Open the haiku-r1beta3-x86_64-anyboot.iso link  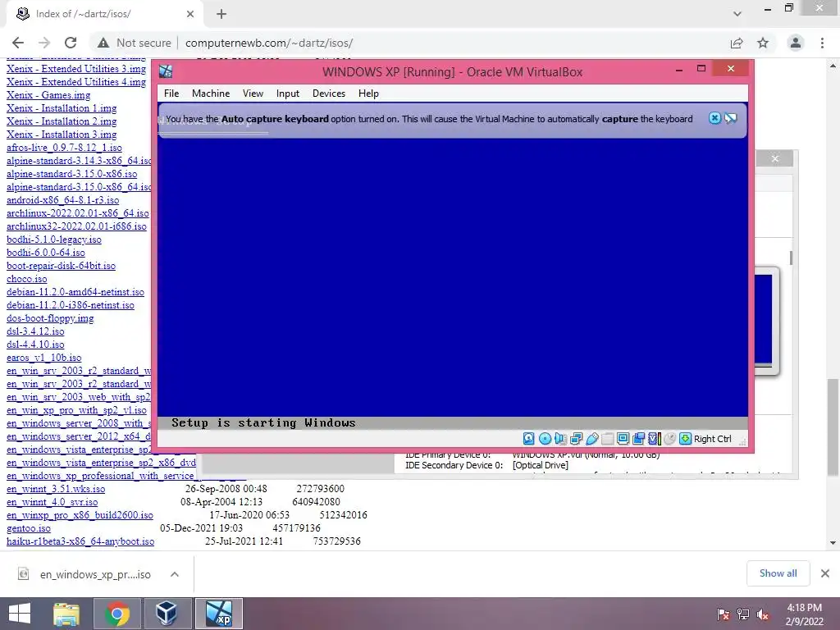[x=80, y=541]
